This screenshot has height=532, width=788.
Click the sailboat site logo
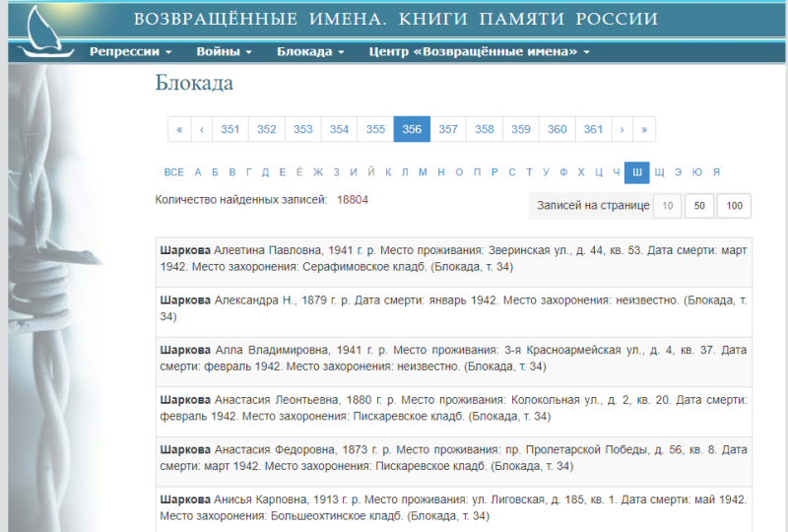coord(45,32)
